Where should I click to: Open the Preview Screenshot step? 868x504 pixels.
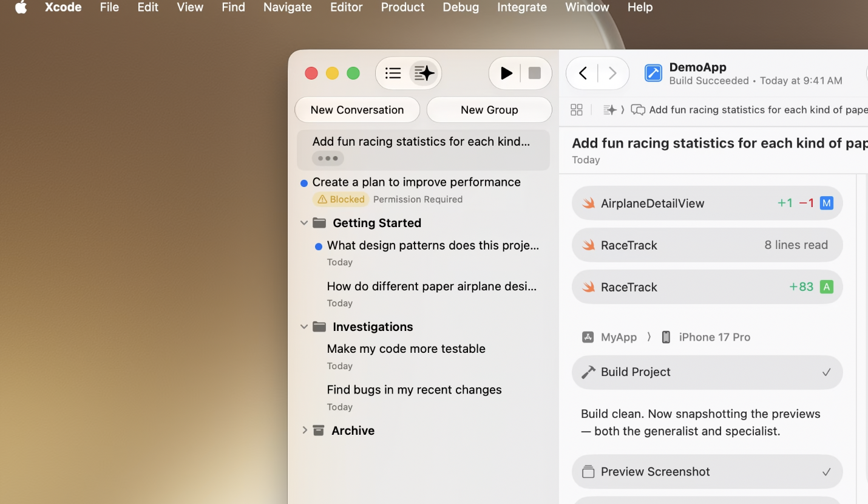[x=707, y=472]
